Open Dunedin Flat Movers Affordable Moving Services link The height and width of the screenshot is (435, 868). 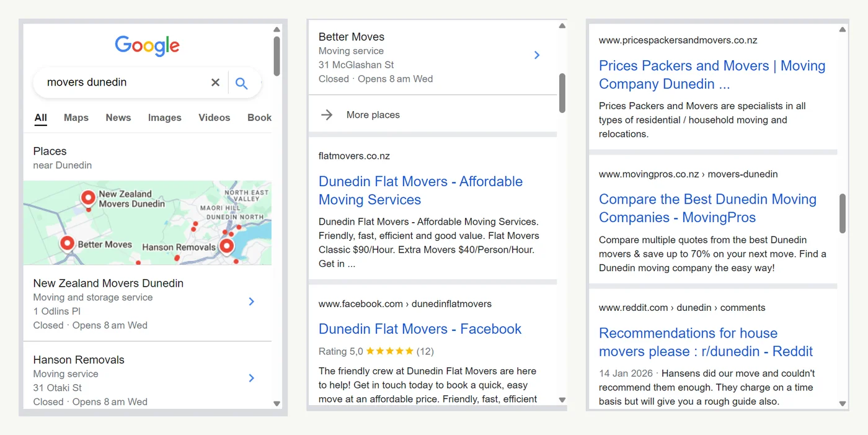[420, 191]
